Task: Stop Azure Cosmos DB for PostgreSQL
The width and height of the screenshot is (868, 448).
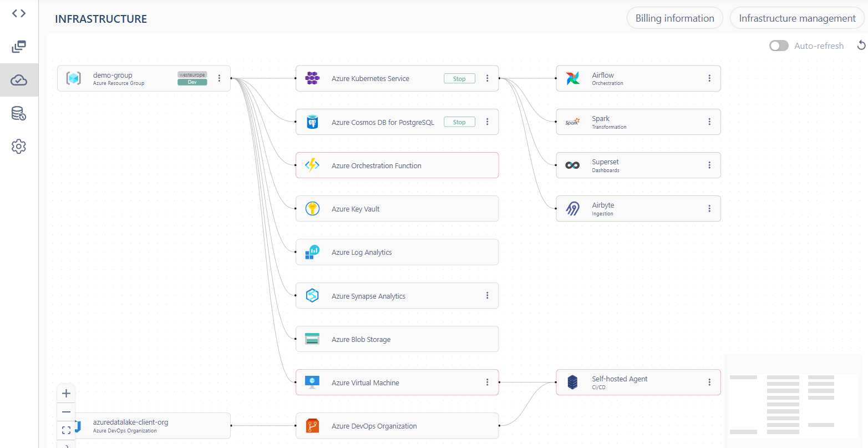Action: pos(459,122)
